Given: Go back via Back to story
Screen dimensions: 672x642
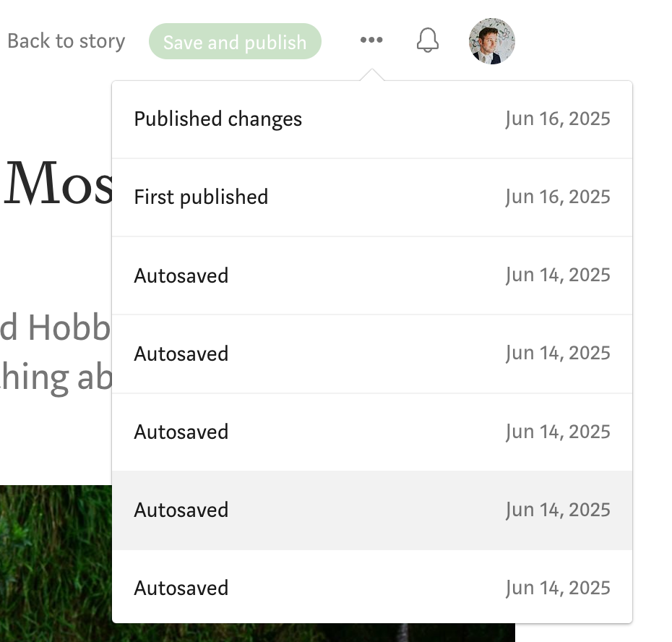Looking at the screenshot, I should (66, 41).
